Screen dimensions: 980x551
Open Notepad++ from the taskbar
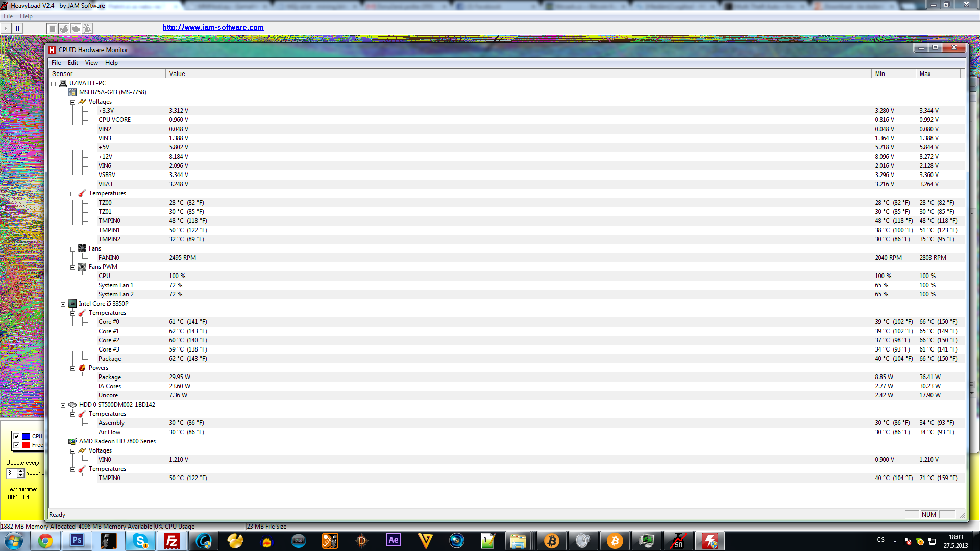coord(488,541)
